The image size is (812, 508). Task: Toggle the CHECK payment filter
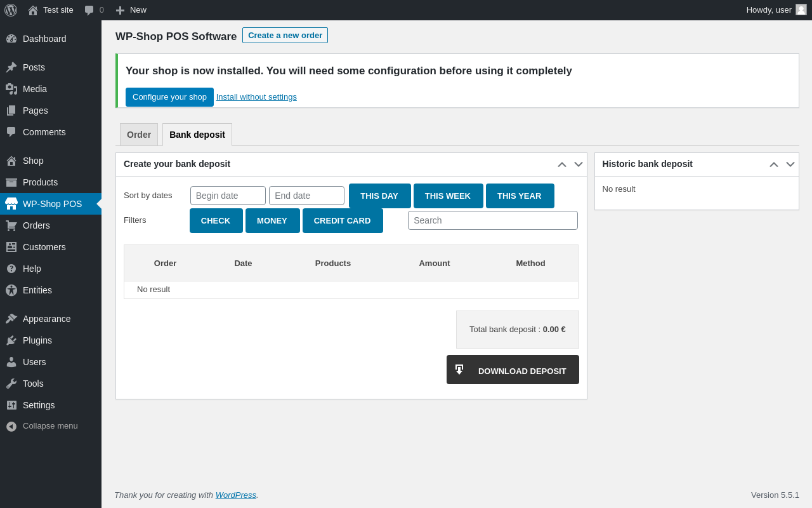216,220
